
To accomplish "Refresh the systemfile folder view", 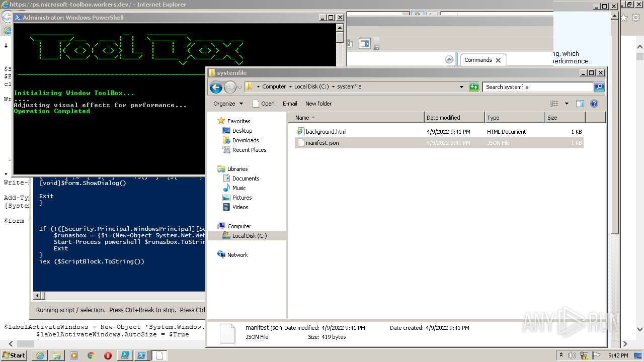I will (474, 87).
